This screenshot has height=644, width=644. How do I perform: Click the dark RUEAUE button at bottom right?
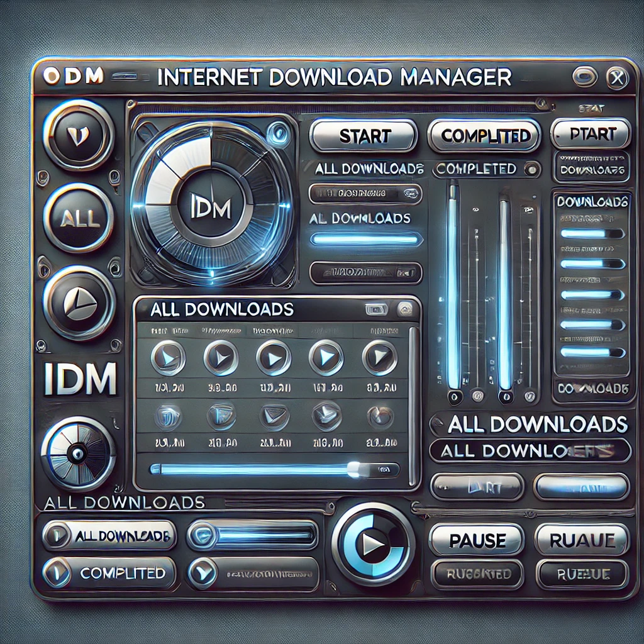[582, 574]
